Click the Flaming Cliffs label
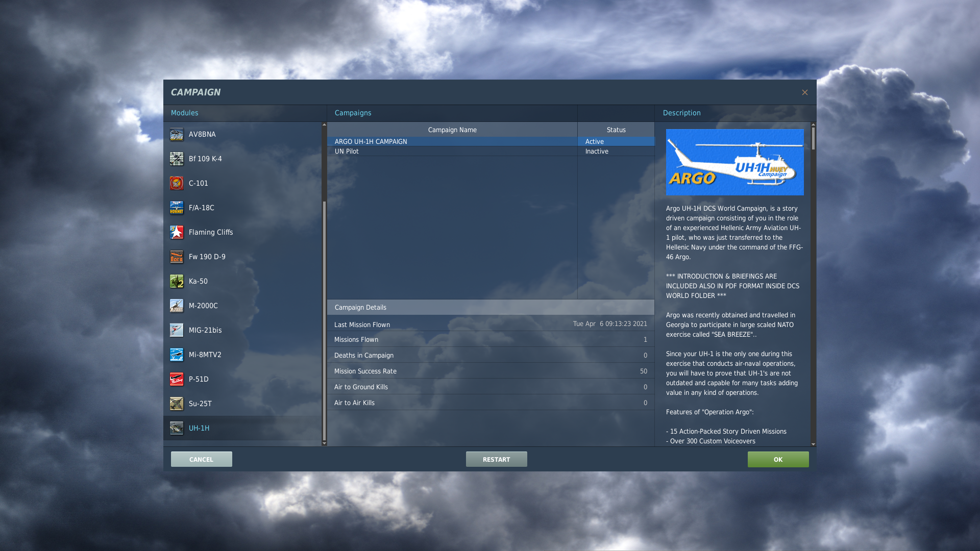980x551 pixels. 211,232
